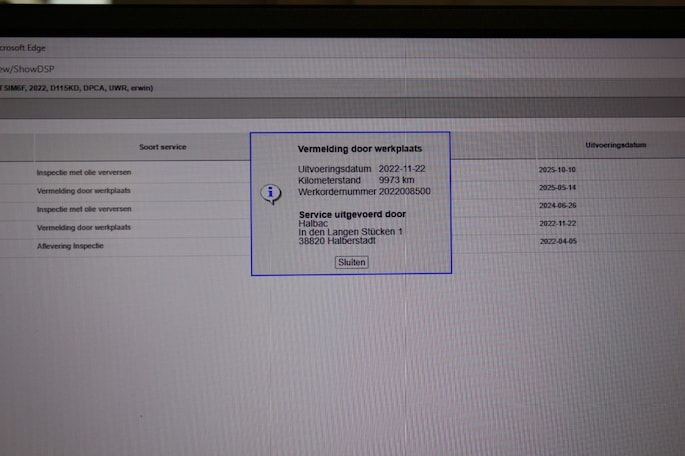
Task: Click the date 2024-06-26 in the list
Action: (x=557, y=205)
